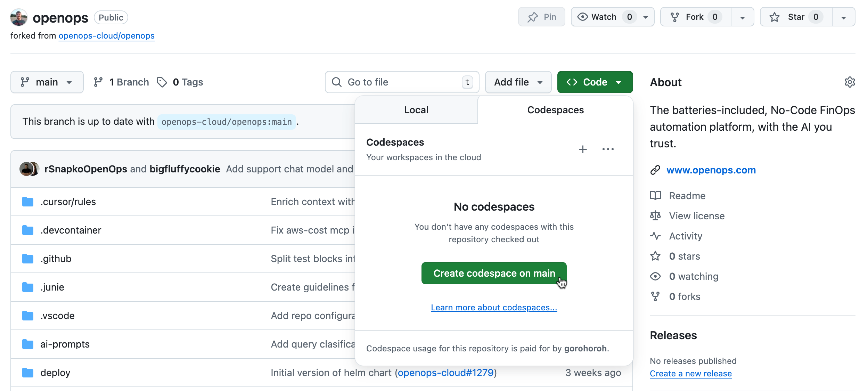The height and width of the screenshot is (391, 868).
Task: Open the Star options dropdown arrow
Action: pos(844,16)
